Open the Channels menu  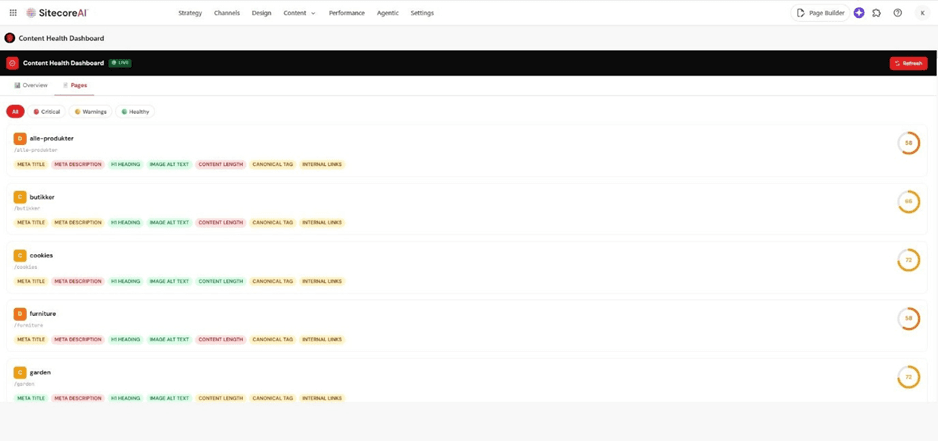pos(227,13)
